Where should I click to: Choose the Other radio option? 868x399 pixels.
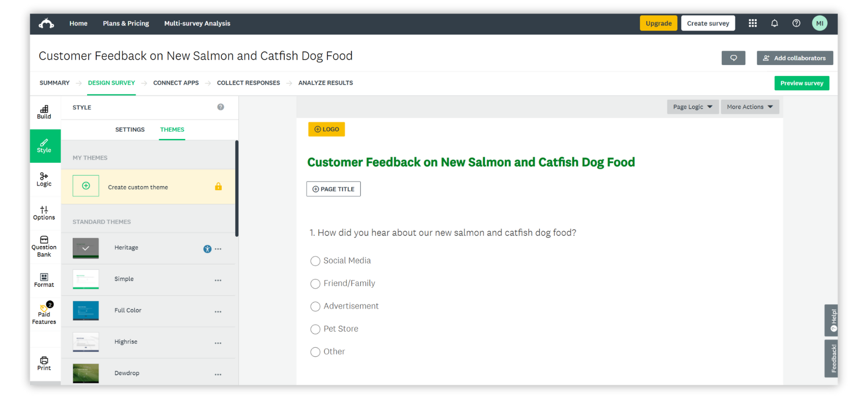click(315, 352)
